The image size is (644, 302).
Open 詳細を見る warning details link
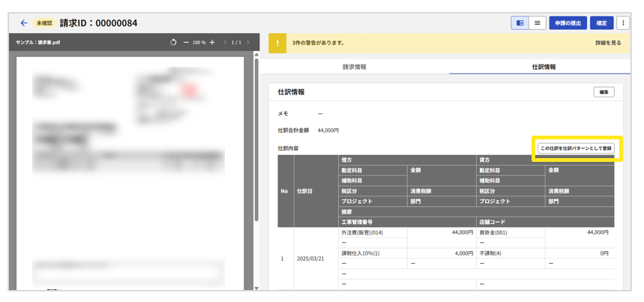point(607,43)
